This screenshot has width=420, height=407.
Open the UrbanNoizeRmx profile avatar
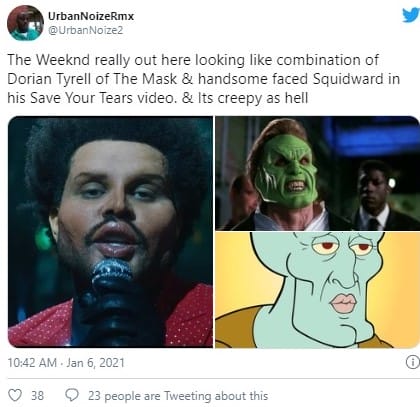(x=25, y=23)
